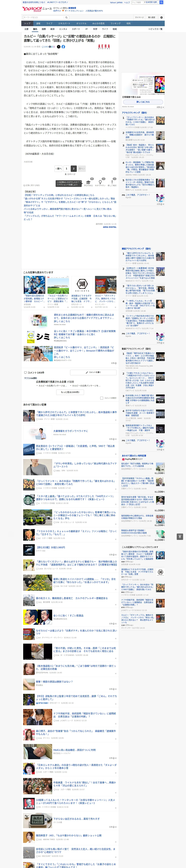Open related article 【写真】「ポテトチップスの神」
The width and height of the screenshot is (186, 868).
[59, 195]
